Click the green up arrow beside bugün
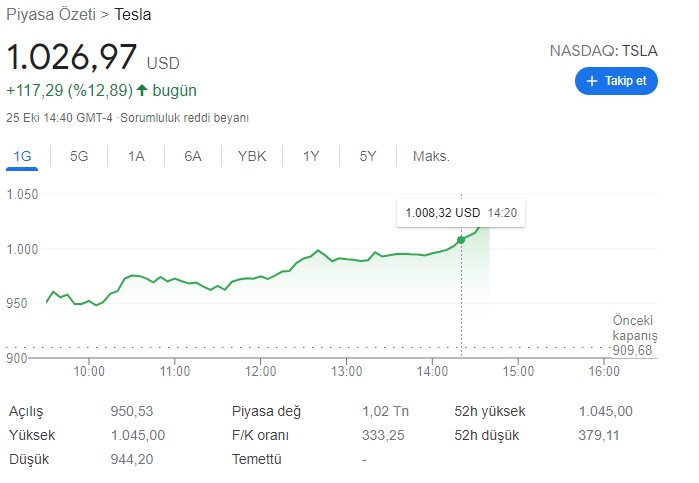The width and height of the screenshot is (699, 483). tap(142, 90)
